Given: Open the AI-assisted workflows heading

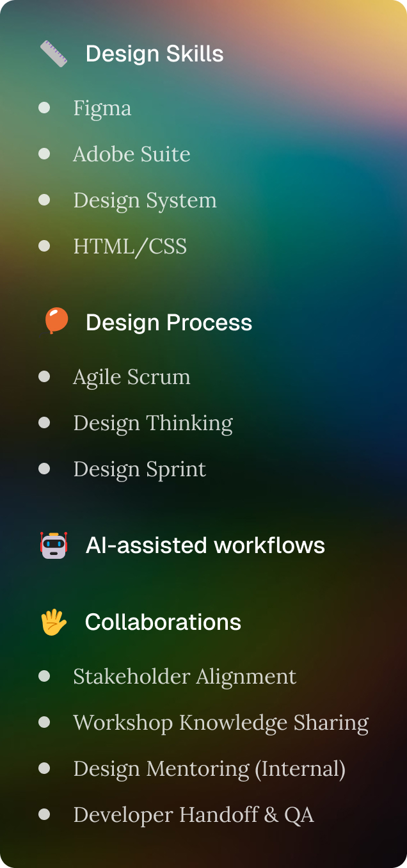Looking at the screenshot, I should coord(205,545).
